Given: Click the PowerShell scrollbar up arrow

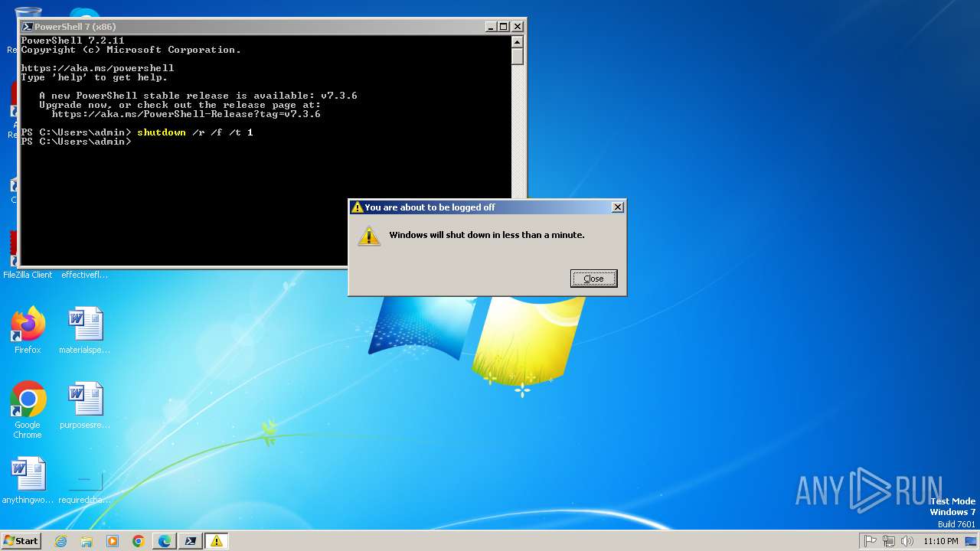Looking at the screenshot, I should coord(517,41).
